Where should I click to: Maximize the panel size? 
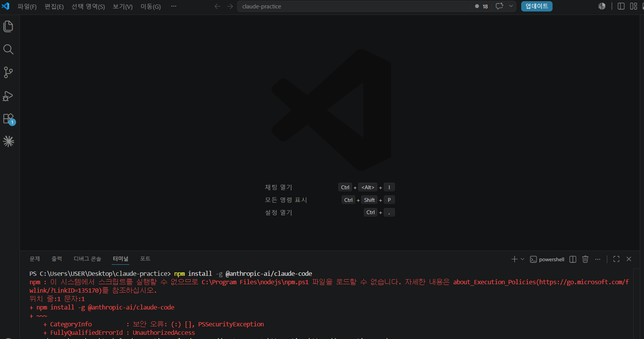click(616, 259)
